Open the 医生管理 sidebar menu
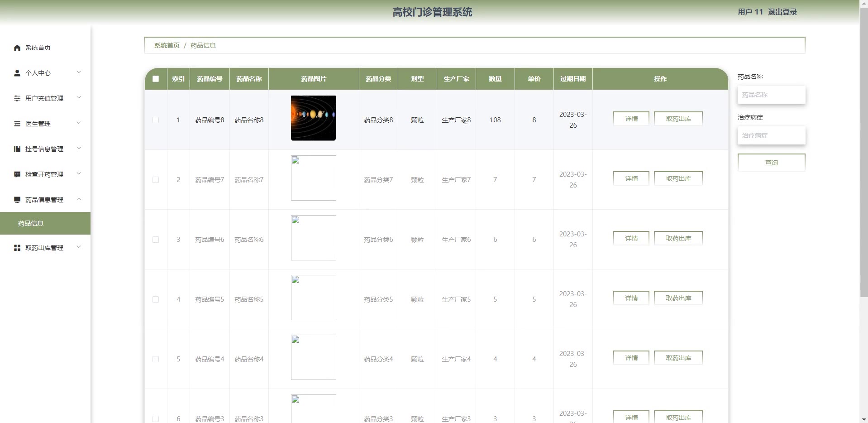 pos(45,124)
